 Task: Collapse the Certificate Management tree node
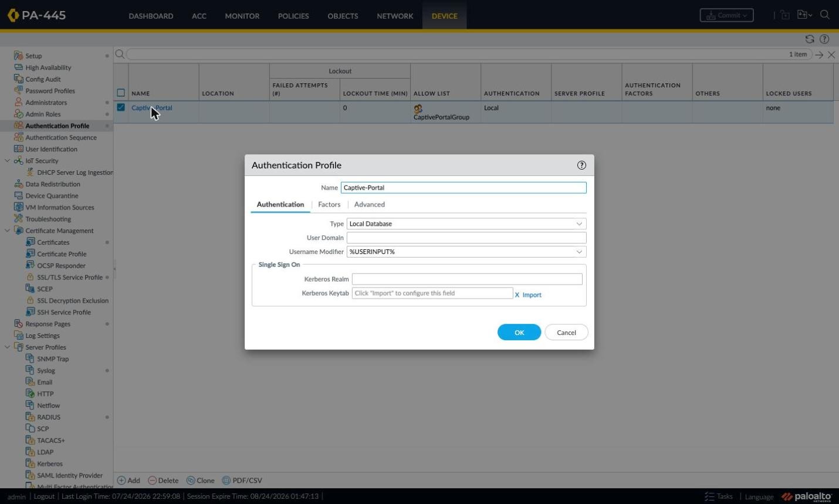coord(7,231)
